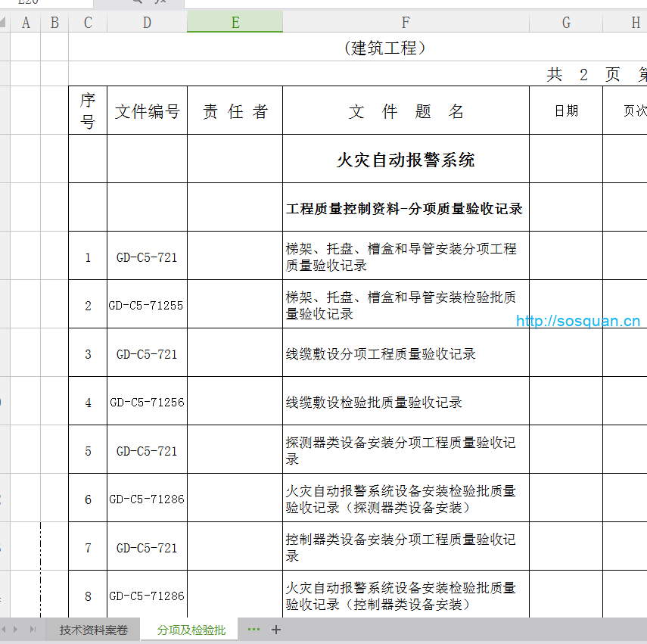Image resolution: width=647 pixels, height=644 pixels.
Task: Select column F header
Action: click(406, 23)
